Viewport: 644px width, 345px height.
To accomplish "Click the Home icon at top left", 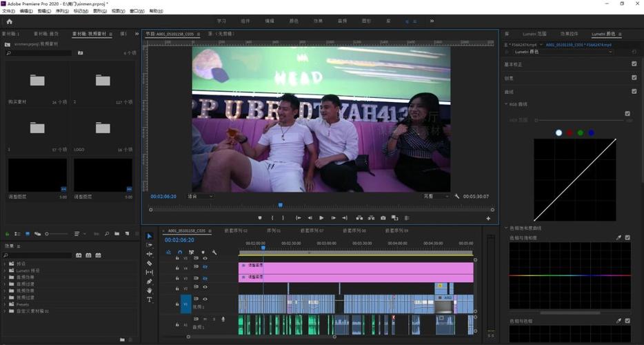I will [x=10, y=21].
